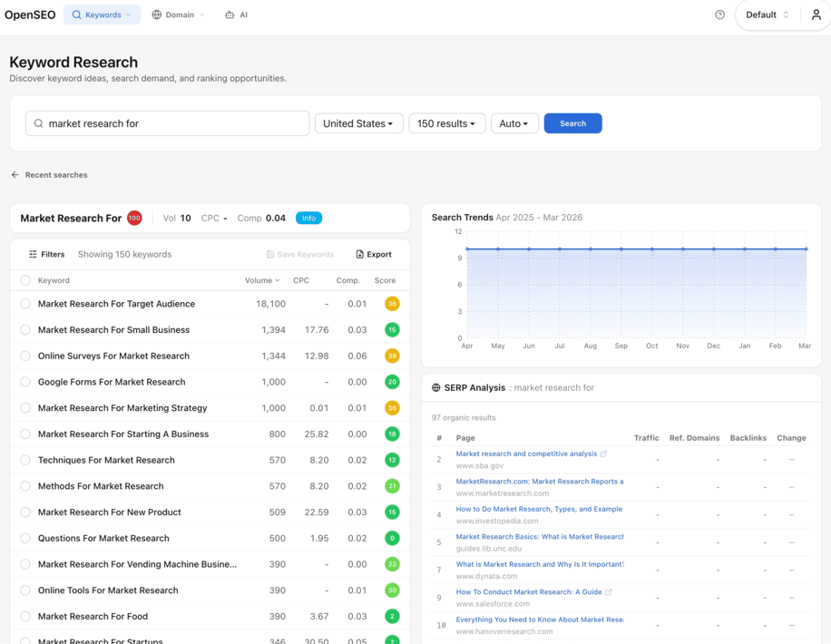
Task: Click the Score column header
Action: (385, 280)
